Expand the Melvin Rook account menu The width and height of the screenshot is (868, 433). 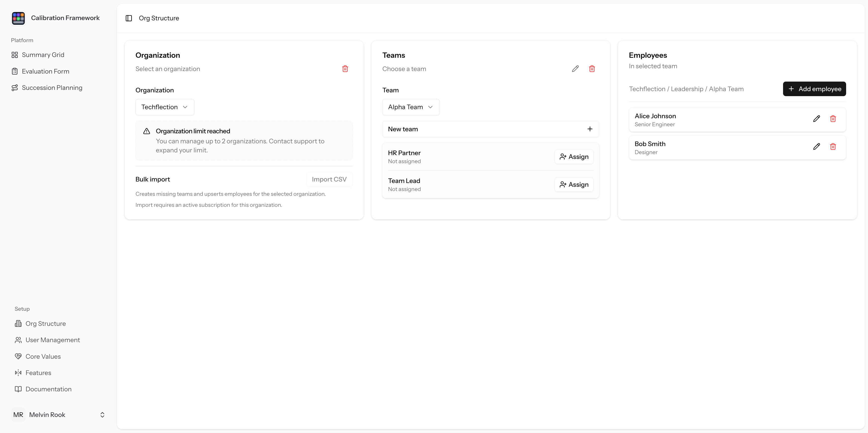click(103, 415)
